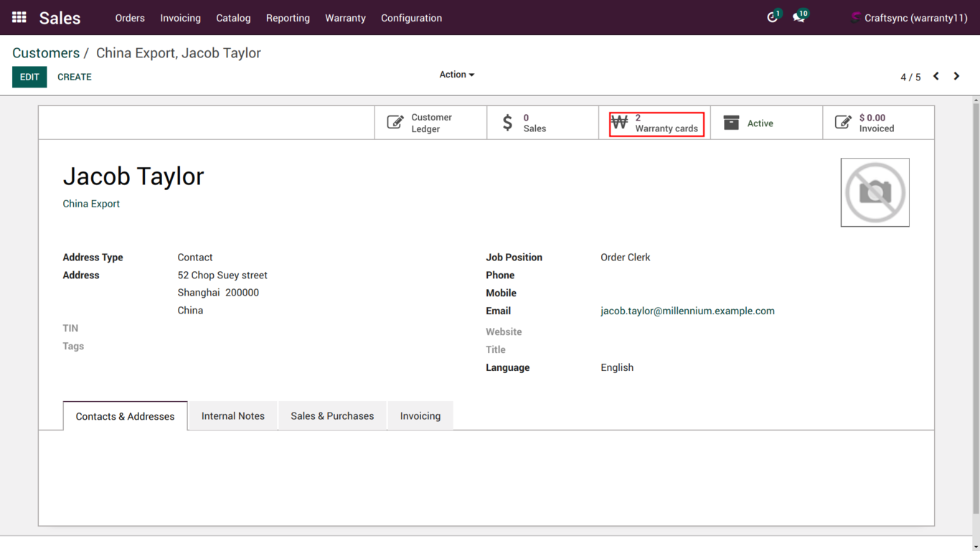
Task: Switch to the Sales & Purchases tab
Action: pos(332,416)
